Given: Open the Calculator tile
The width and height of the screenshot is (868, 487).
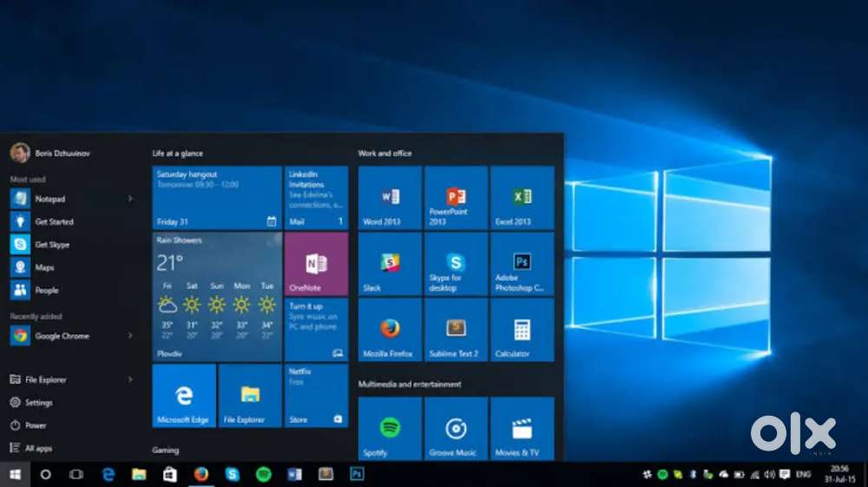Looking at the screenshot, I should coord(522,330).
